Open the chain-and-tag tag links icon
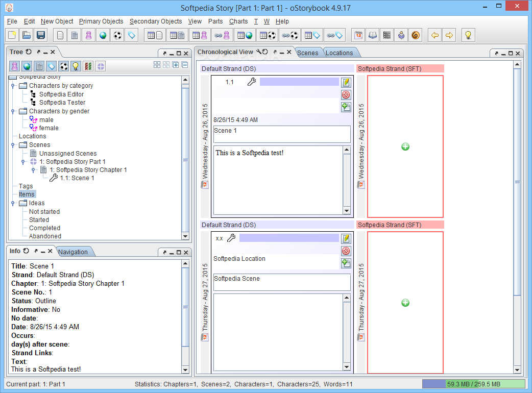This screenshot has width=532, height=393. pyautogui.click(x=334, y=35)
